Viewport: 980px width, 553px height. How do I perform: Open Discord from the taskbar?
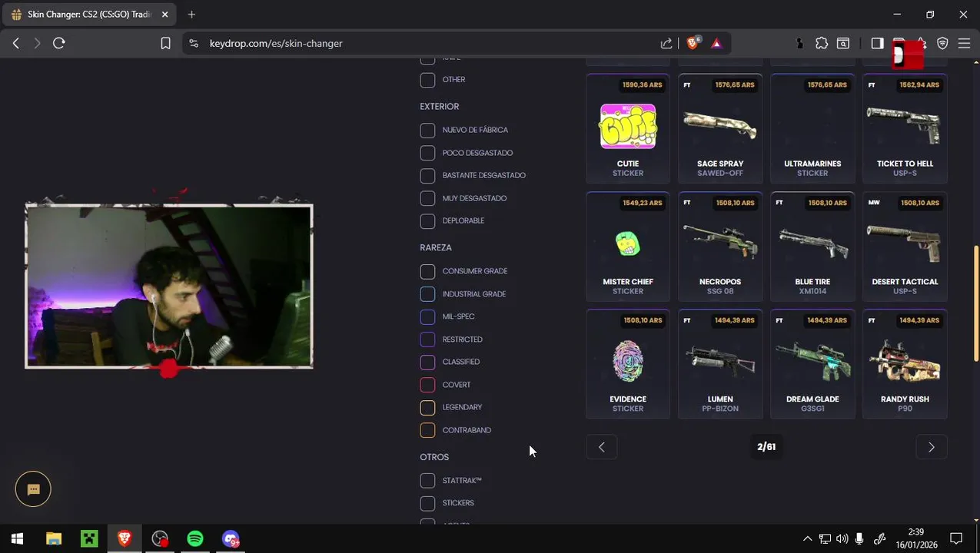tap(231, 539)
